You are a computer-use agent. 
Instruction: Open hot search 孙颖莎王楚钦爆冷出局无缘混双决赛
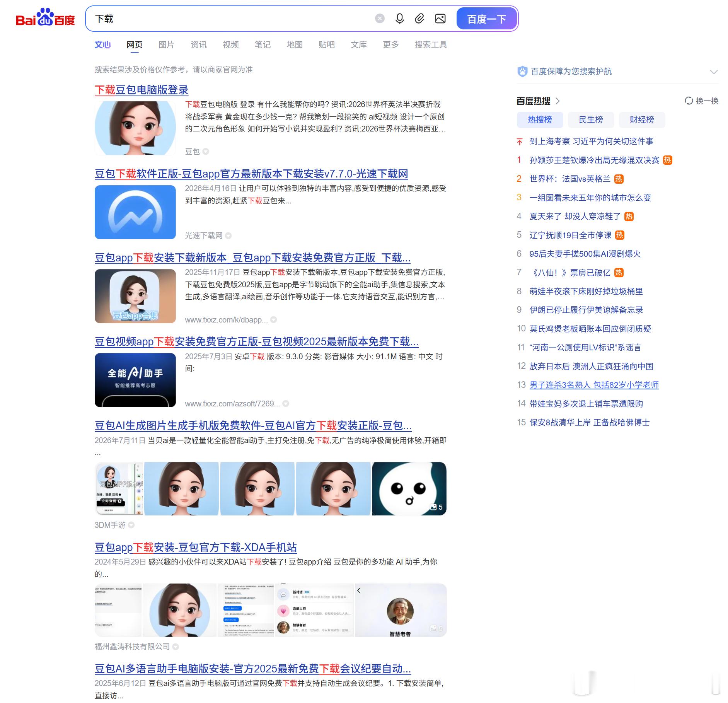(x=594, y=160)
